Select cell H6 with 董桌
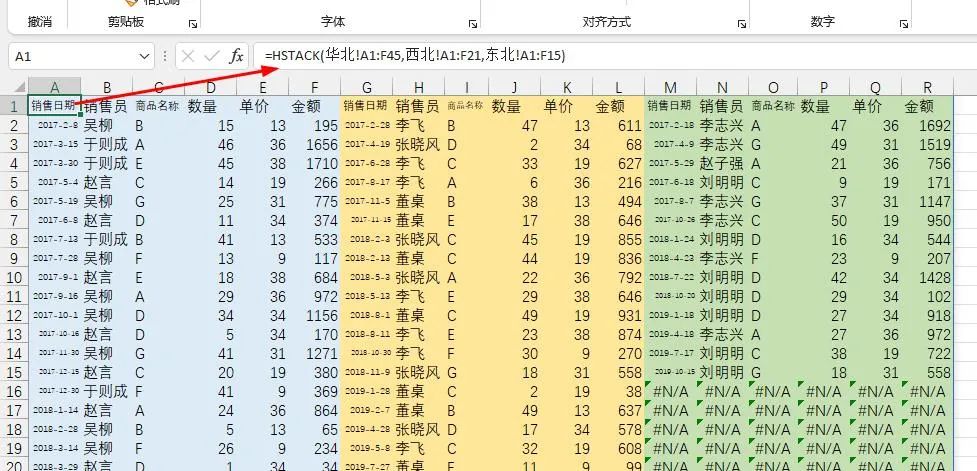Screen dimensions: 977x471 (x=419, y=201)
